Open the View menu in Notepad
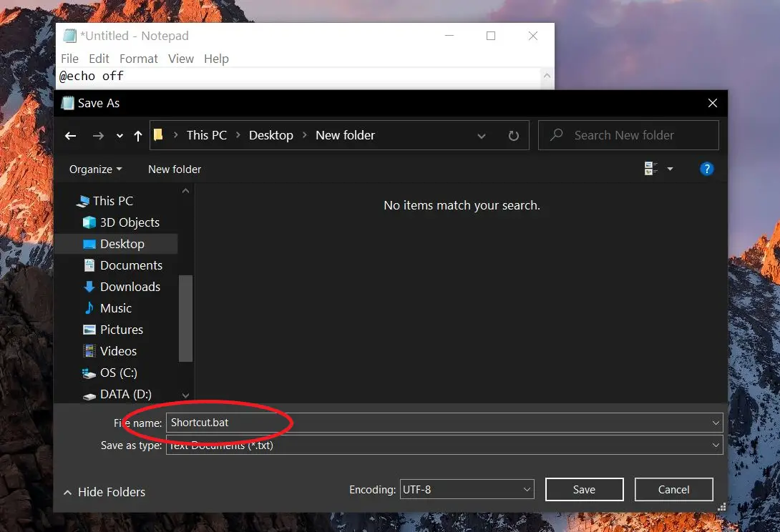The image size is (780, 532). click(x=181, y=59)
